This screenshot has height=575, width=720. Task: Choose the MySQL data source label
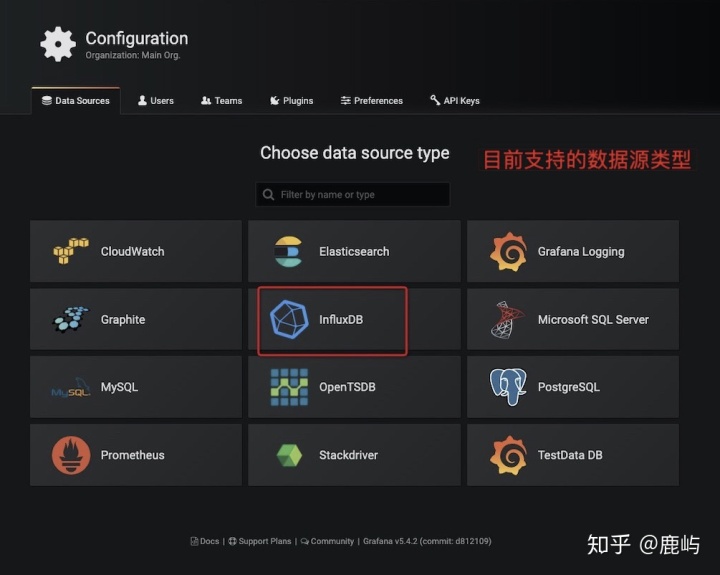pyautogui.click(x=119, y=387)
